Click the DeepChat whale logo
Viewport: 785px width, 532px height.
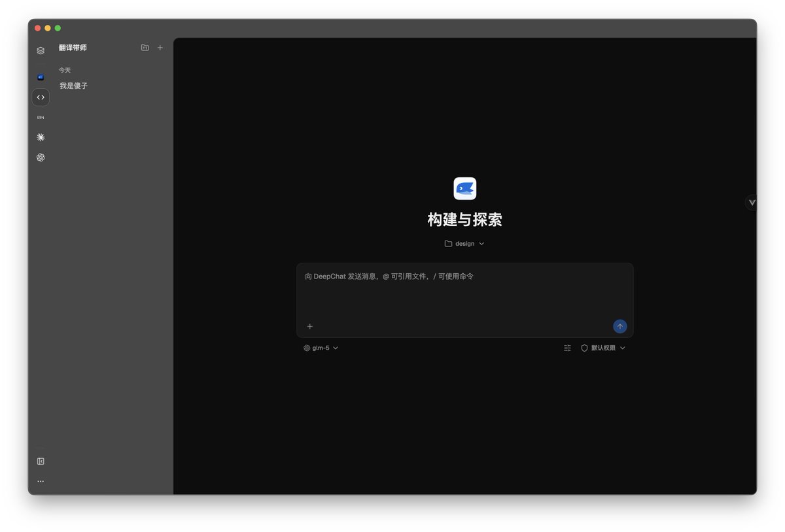[465, 188]
